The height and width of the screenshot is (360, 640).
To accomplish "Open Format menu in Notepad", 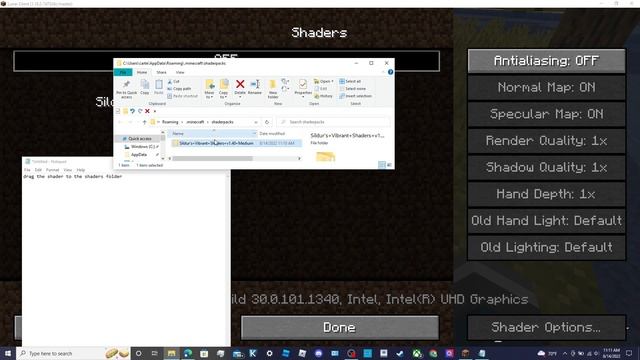I will 52,170.
